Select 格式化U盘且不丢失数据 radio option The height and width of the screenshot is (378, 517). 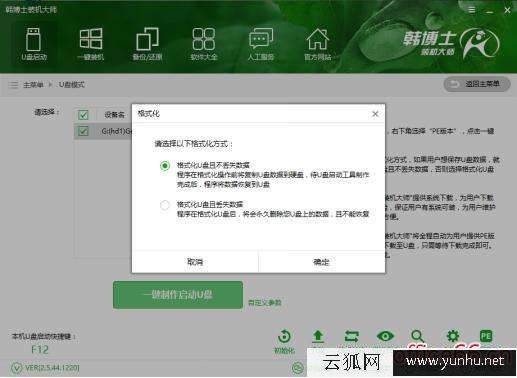point(165,165)
